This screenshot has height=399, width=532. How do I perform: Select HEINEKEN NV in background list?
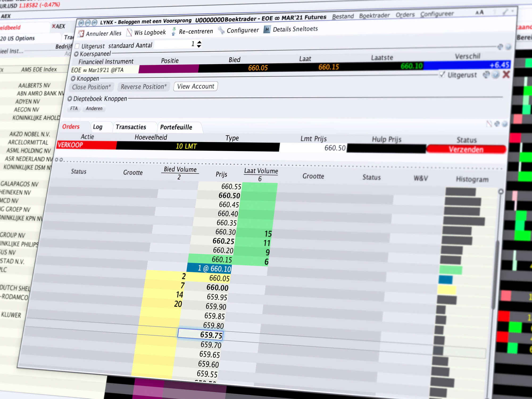click(x=15, y=192)
